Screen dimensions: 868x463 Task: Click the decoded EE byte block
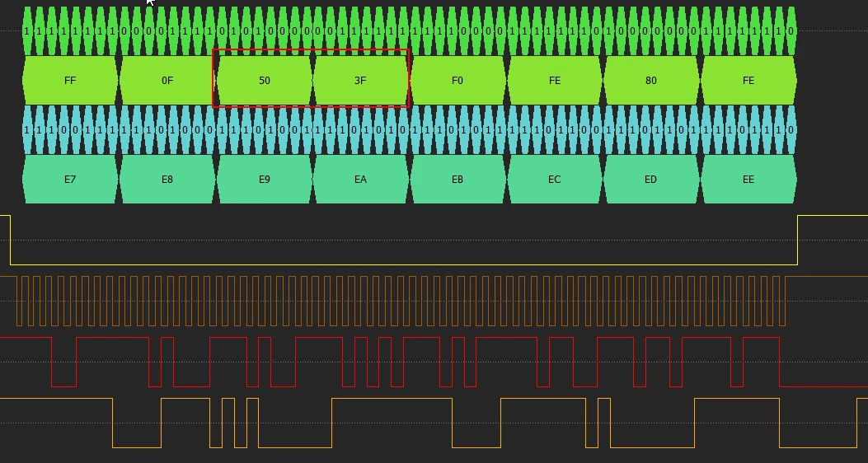pyautogui.click(x=748, y=180)
